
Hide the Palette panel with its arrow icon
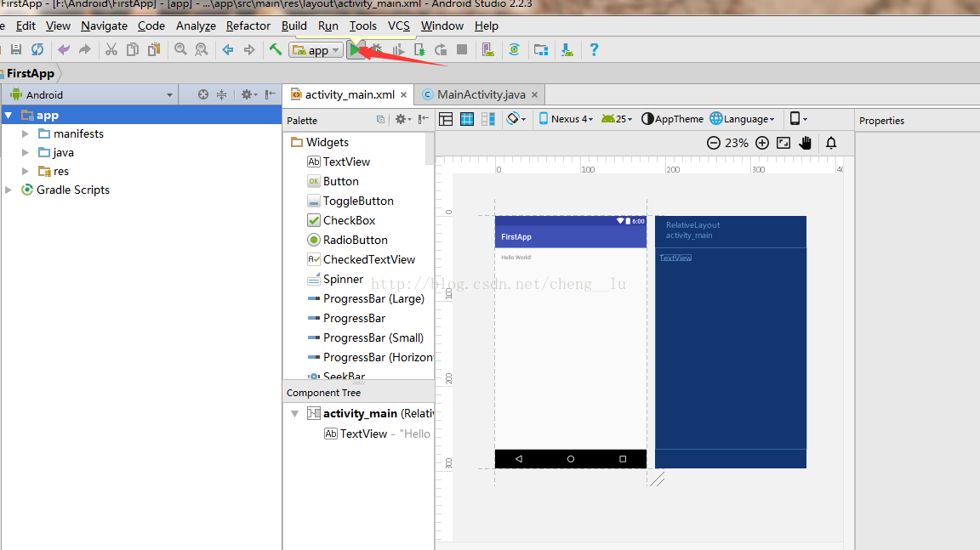pyautogui.click(x=423, y=119)
